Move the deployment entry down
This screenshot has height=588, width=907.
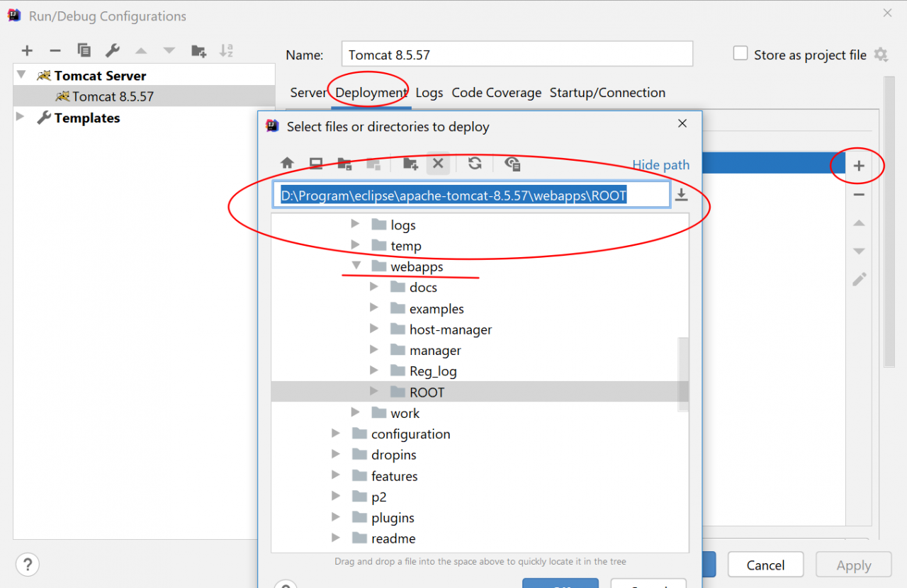[859, 251]
